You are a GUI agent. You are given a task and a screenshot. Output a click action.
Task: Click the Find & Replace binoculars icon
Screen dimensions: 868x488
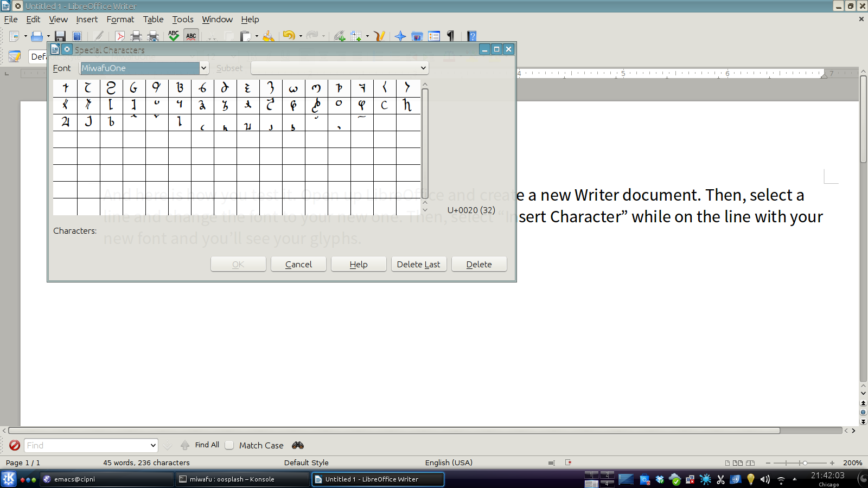pyautogui.click(x=298, y=445)
